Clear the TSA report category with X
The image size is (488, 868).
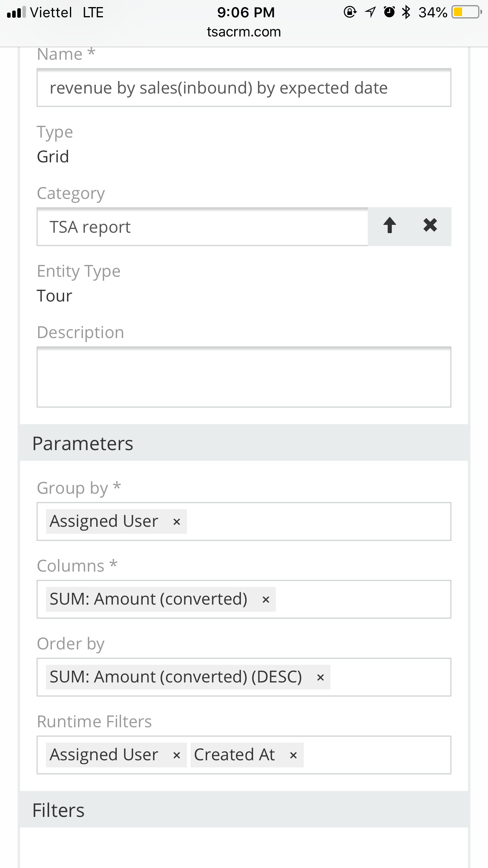tap(430, 226)
